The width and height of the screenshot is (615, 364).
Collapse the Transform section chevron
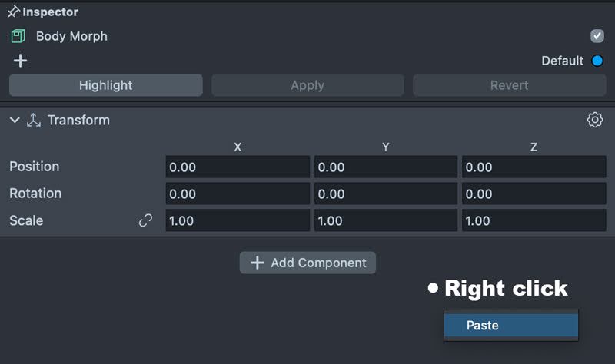15,120
